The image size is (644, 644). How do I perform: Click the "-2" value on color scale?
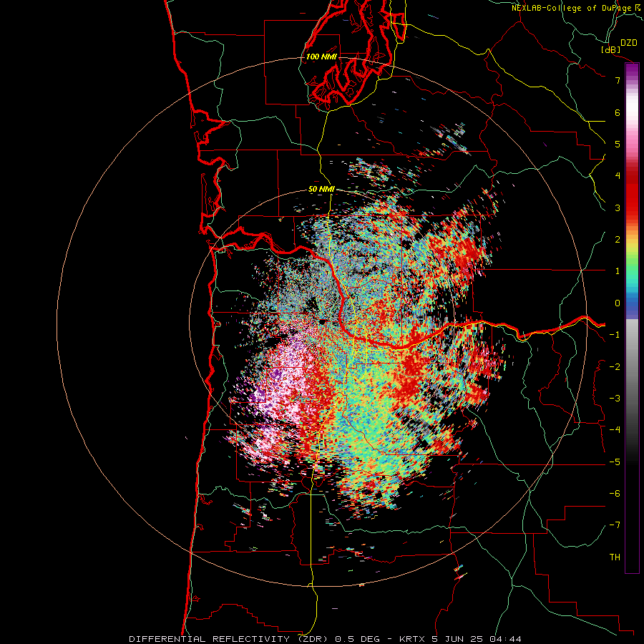pos(615,367)
